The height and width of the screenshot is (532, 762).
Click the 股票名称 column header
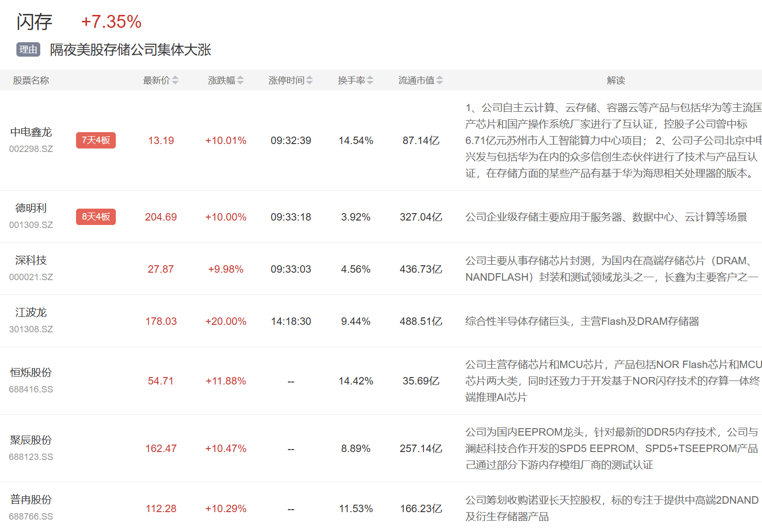(x=31, y=80)
